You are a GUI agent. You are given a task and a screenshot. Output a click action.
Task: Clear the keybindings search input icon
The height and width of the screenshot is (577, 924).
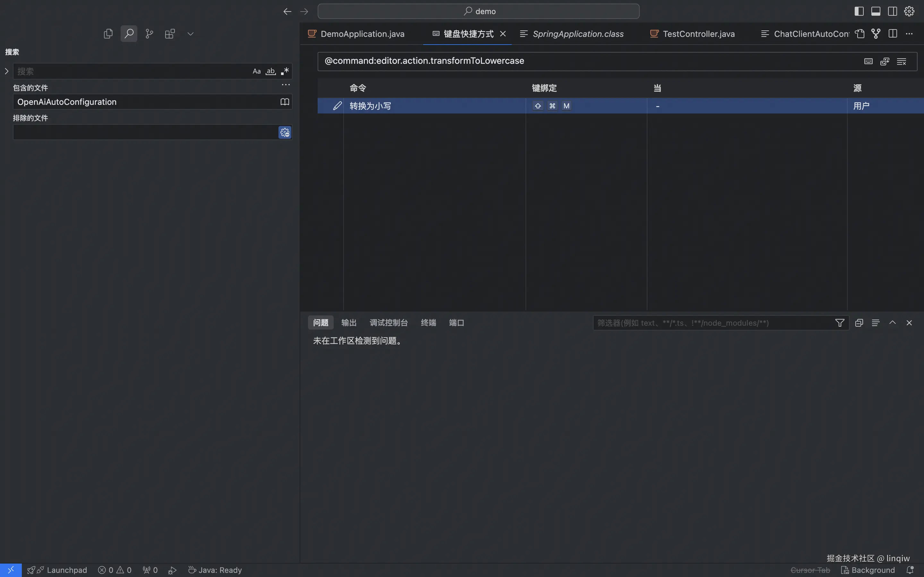click(902, 62)
